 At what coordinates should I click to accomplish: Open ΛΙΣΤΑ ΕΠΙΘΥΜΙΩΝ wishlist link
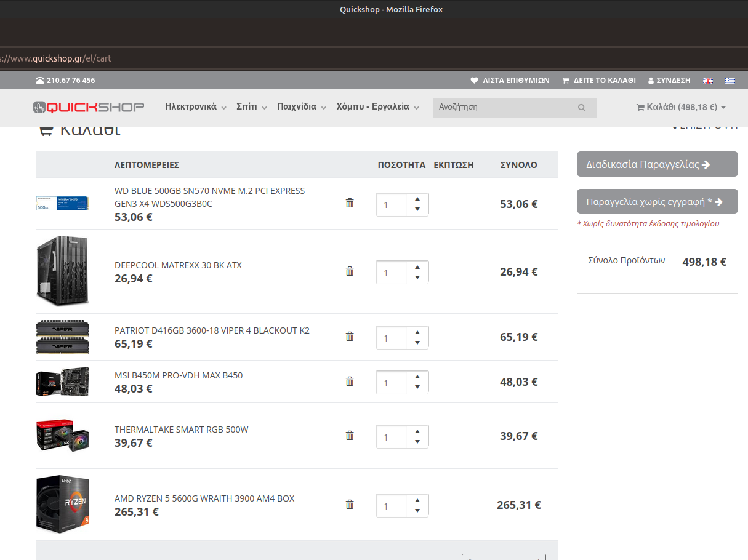[510, 81]
